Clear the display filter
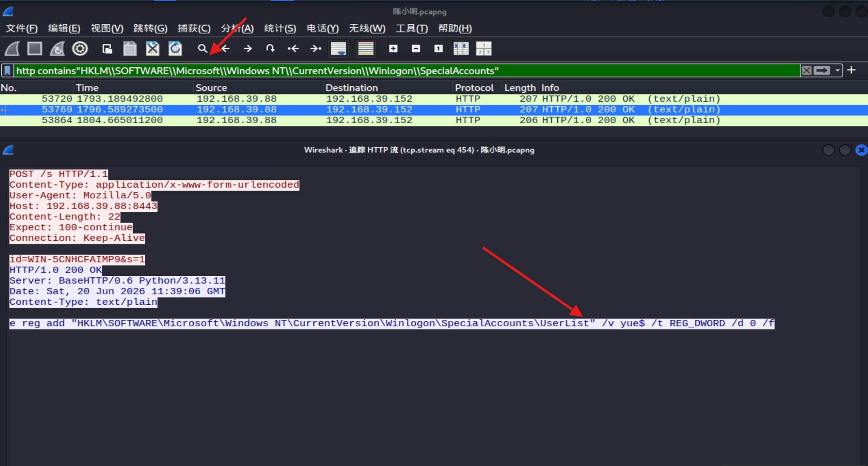 [807, 71]
